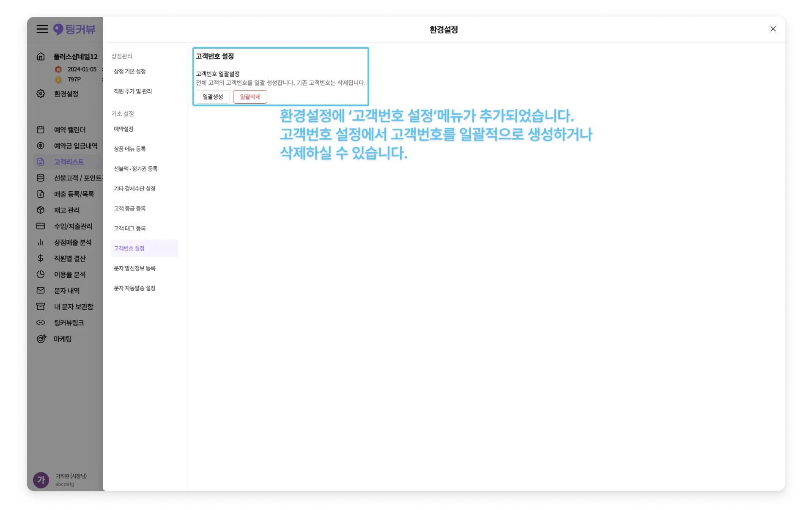Click the gear icon for 환경설정
812x510 pixels.
[41, 94]
